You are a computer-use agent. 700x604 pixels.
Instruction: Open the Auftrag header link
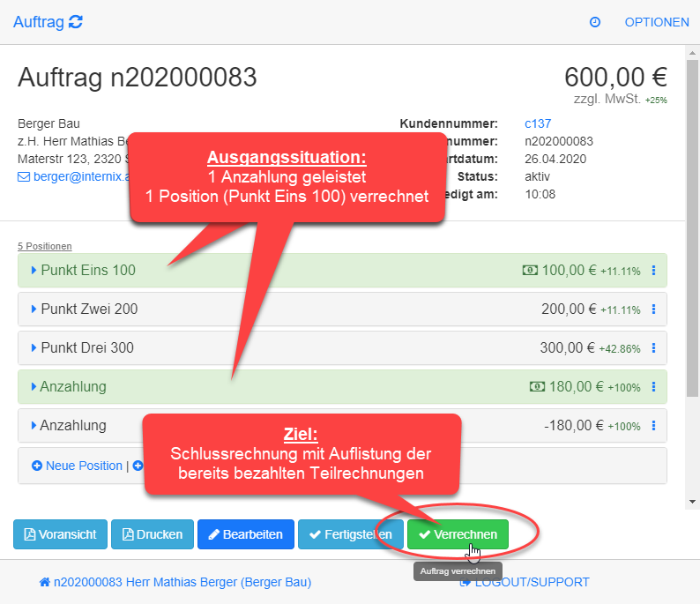[x=39, y=22]
